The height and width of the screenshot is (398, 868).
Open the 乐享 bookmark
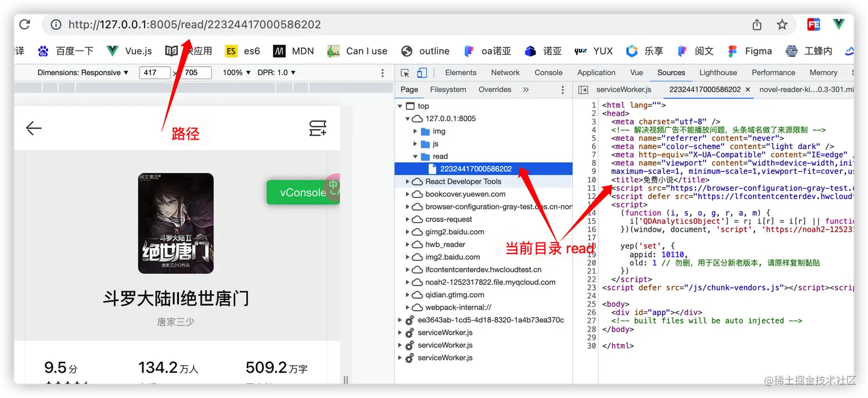coord(644,51)
